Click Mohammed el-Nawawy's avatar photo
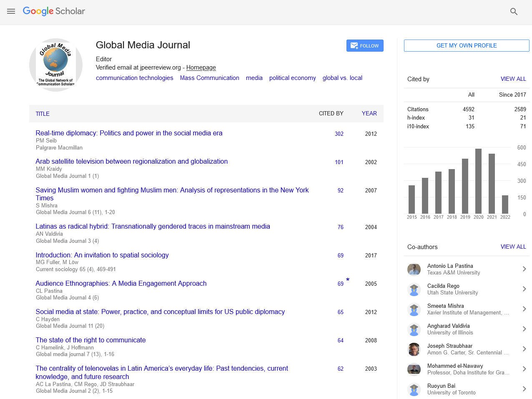Image resolution: width=532 pixels, height=399 pixels. 414,369
